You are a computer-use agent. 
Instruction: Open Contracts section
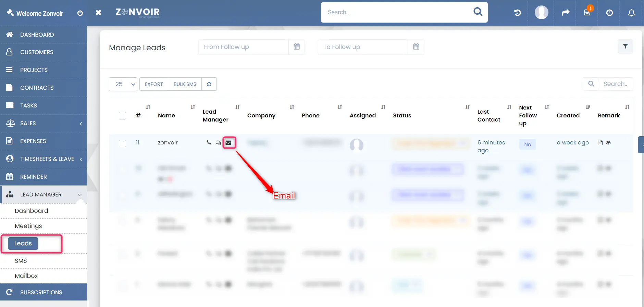pyautogui.click(x=44, y=88)
